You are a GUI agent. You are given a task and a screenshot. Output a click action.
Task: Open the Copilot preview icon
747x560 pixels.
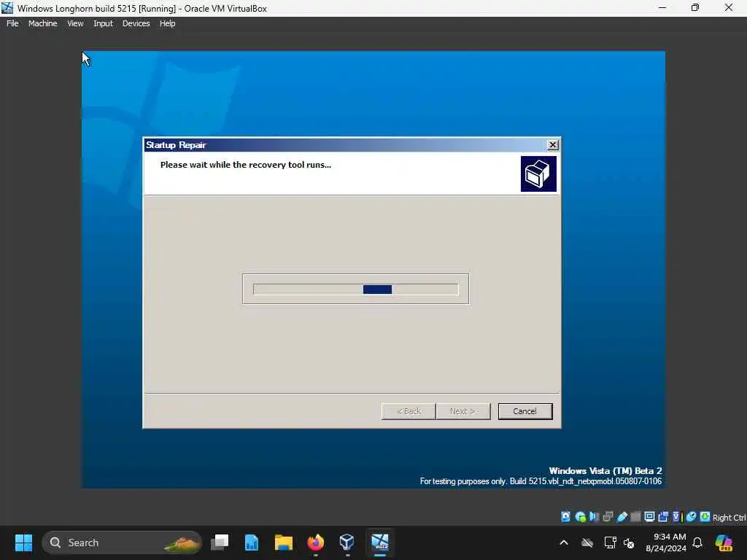(724, 542)
